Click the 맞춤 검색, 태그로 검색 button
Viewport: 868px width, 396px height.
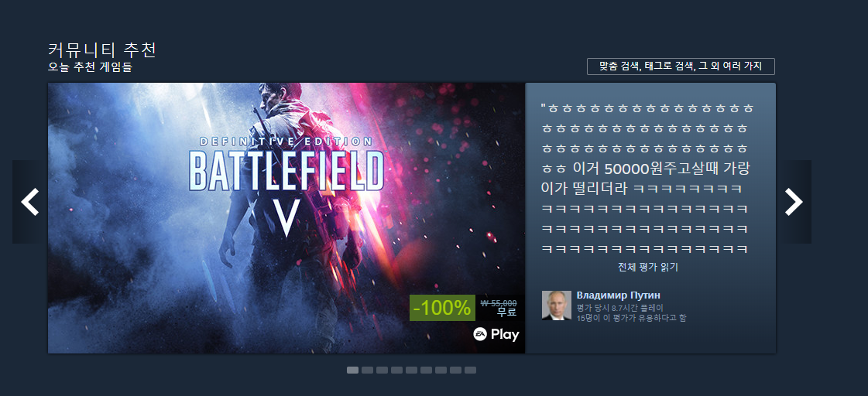tap(681, 67)
